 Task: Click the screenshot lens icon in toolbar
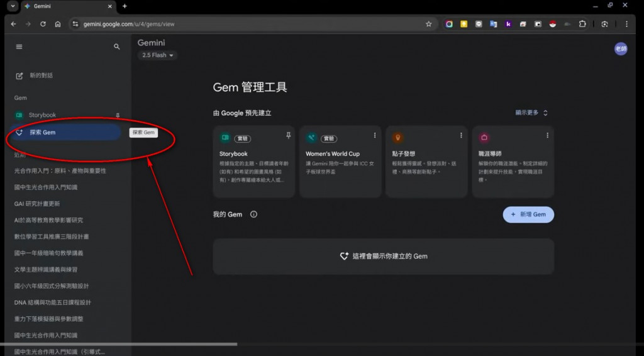604,25
